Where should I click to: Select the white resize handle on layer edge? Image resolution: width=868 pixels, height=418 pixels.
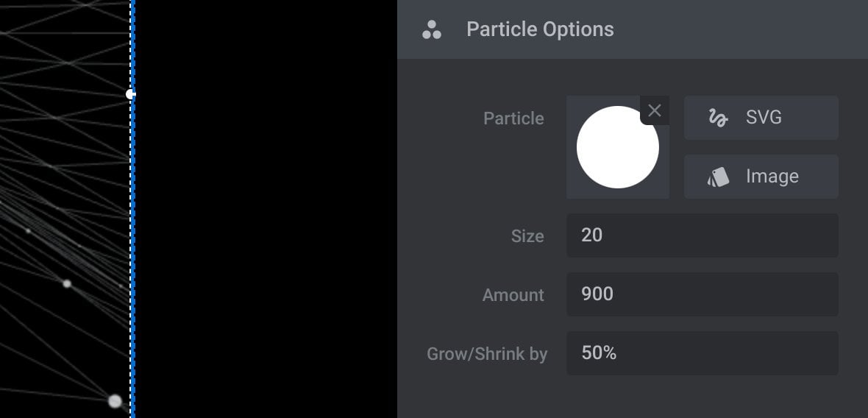[131, 95]
